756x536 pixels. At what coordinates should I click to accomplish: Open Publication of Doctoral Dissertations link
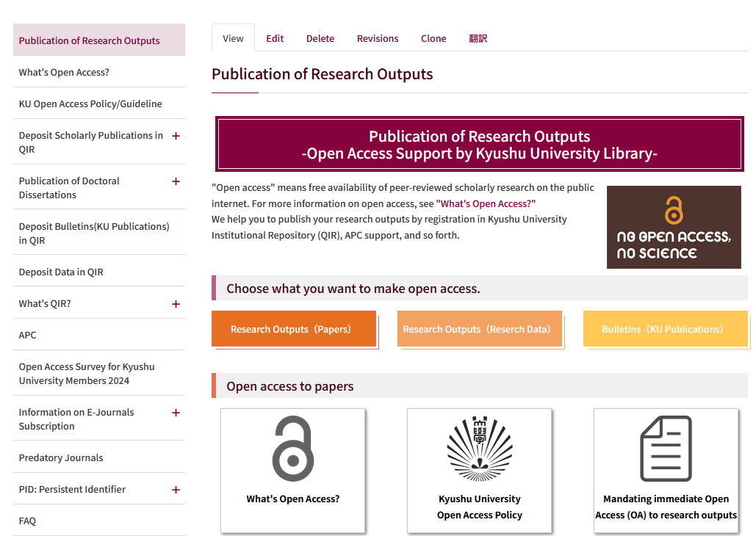(x=69, y=187)
